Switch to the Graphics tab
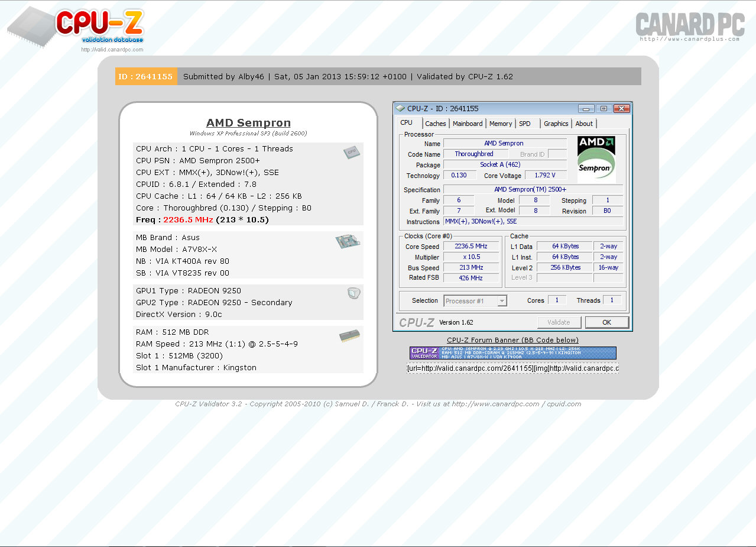Viewport: 756px width, 547px height. point(556,124)
